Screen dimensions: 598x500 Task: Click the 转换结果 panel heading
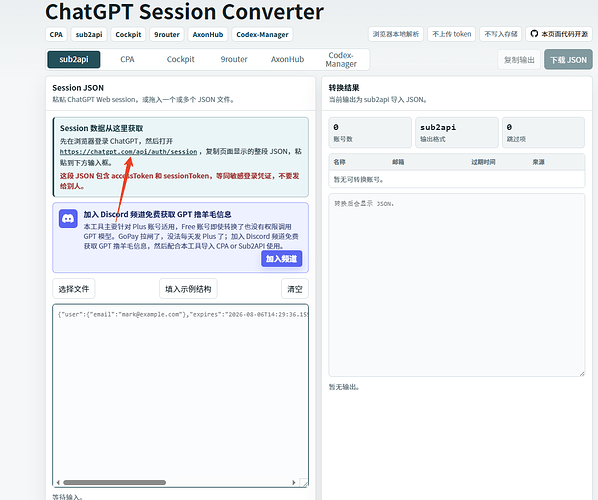click(344, 88)
